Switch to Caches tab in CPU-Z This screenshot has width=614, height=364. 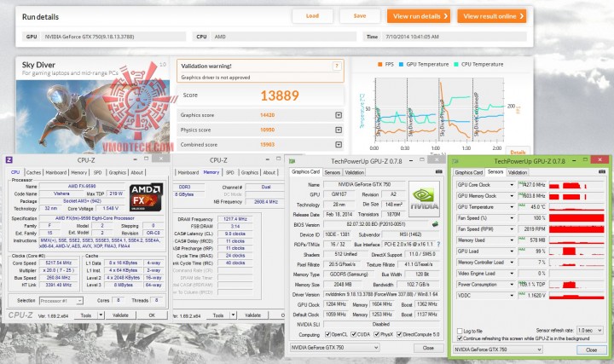click(33, 172)
